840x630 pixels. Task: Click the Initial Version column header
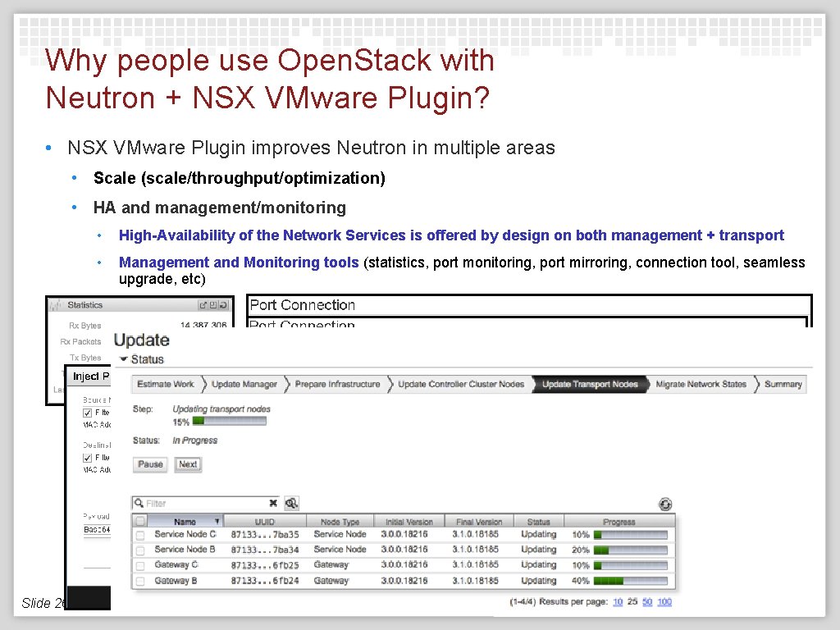click(409, 521)
